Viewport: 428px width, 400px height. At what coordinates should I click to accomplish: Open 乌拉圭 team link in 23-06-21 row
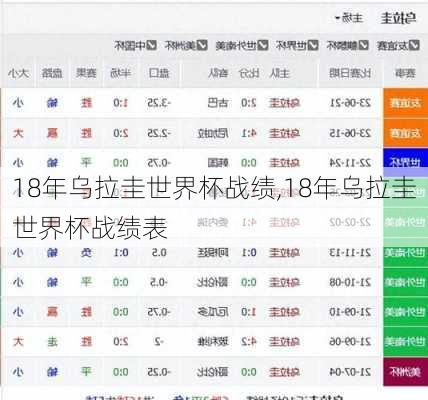pyautogui.click(x=284, y=103)
